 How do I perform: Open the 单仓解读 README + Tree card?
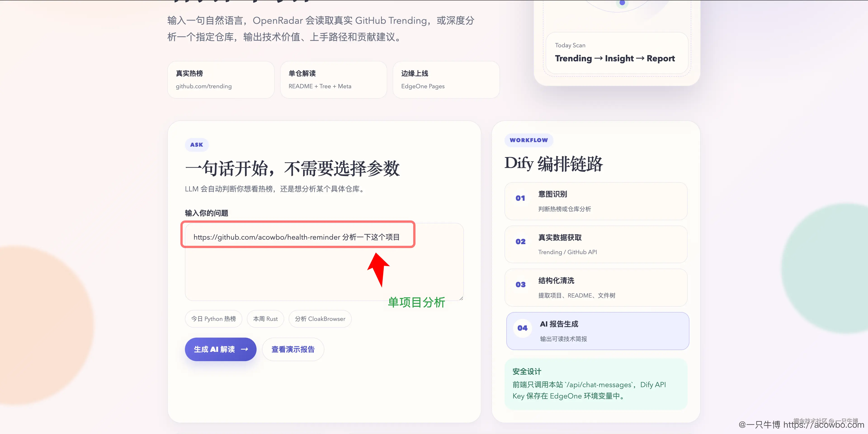point(333,80)
